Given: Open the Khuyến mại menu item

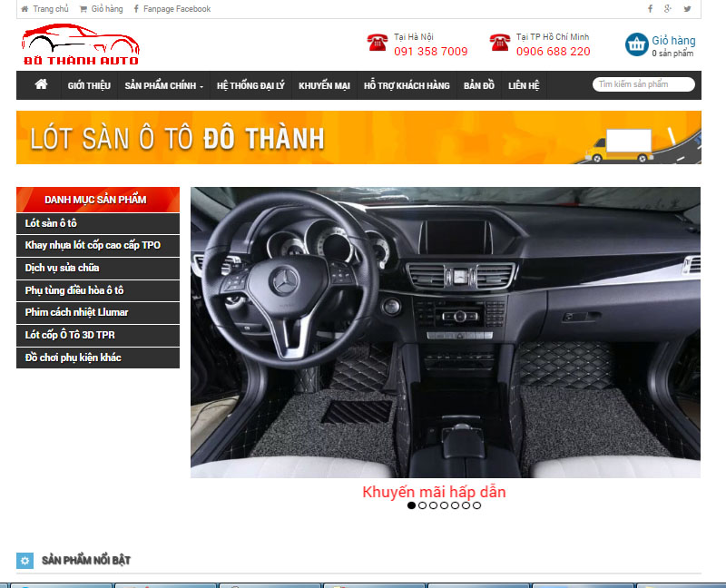Looking at the screenshot, I should click(x=324, y=85).
